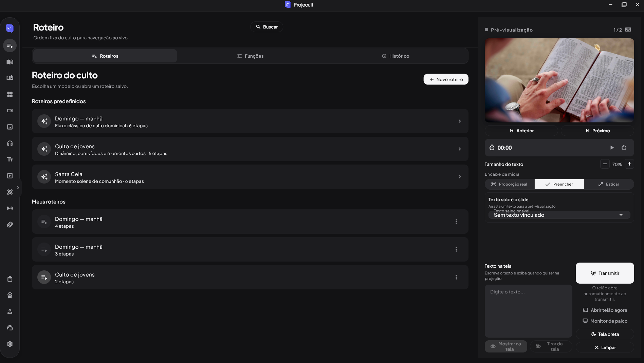
Task: Switch to the Histórico tab
Action: pos(395,56)
